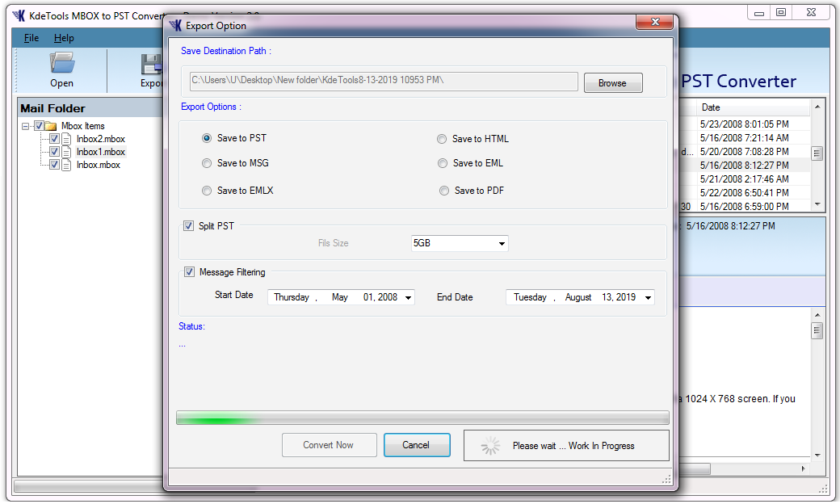Click down arrow of email list scrollbar
840x504 pixels.
(817, 204)
